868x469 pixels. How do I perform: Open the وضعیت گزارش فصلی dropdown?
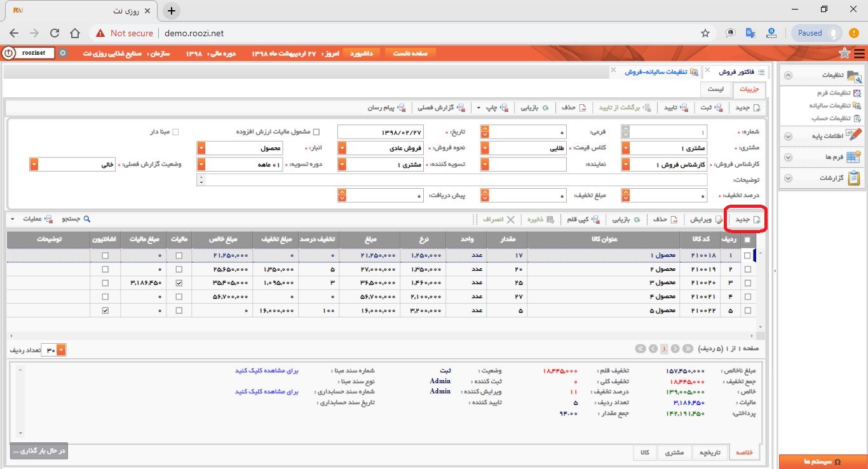pos(34,165)
